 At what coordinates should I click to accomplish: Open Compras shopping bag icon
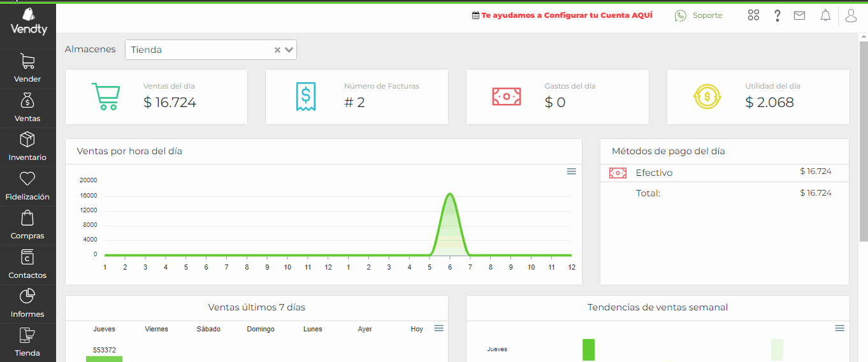(27, 218)
